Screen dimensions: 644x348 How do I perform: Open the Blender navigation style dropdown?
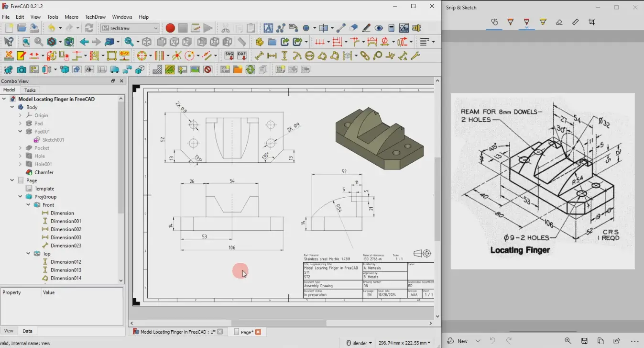[359, 343]
